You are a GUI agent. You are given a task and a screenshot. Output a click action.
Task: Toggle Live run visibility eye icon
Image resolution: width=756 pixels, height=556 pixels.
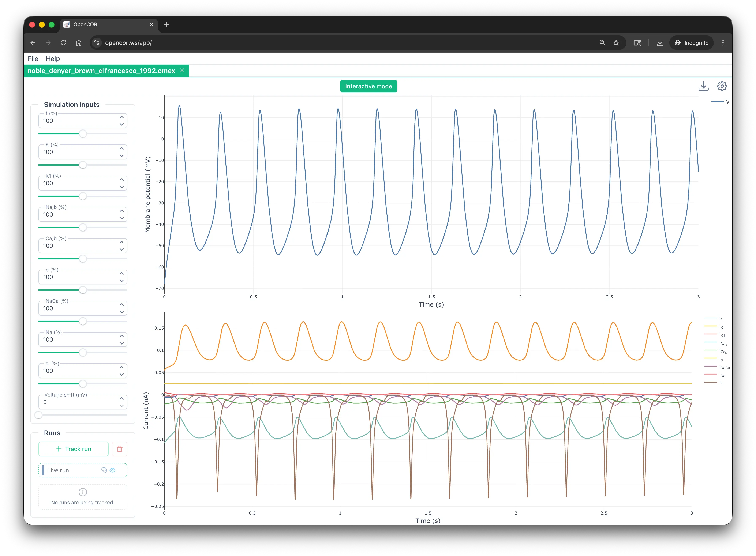point(112,470)
